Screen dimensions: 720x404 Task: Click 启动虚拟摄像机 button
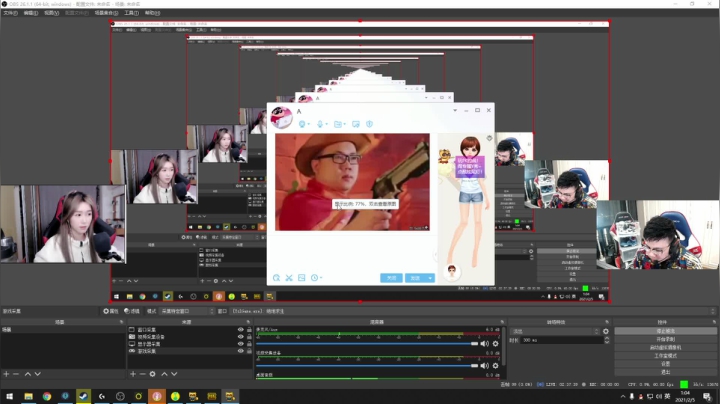[665, 348]
